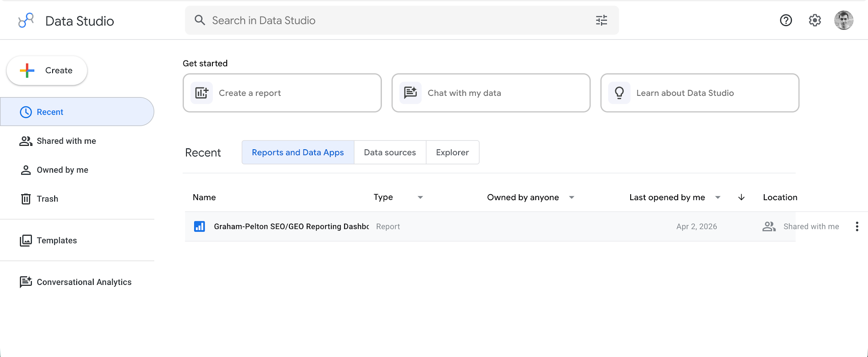This screenshot has height=357, width=868.
Task: Expand the Last opened by me dropdown
Action: pos(718,197)
